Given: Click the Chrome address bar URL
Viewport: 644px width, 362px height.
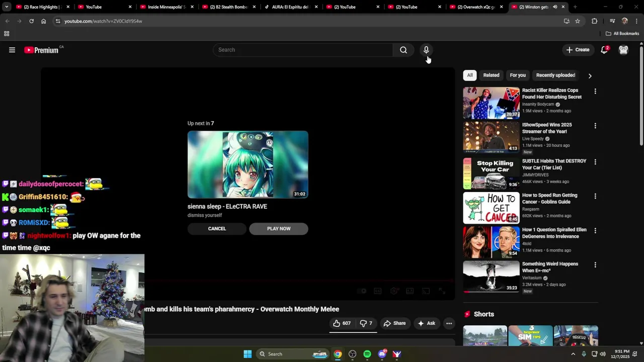Looking at the screenshot, I should click(x=103, y=21).
